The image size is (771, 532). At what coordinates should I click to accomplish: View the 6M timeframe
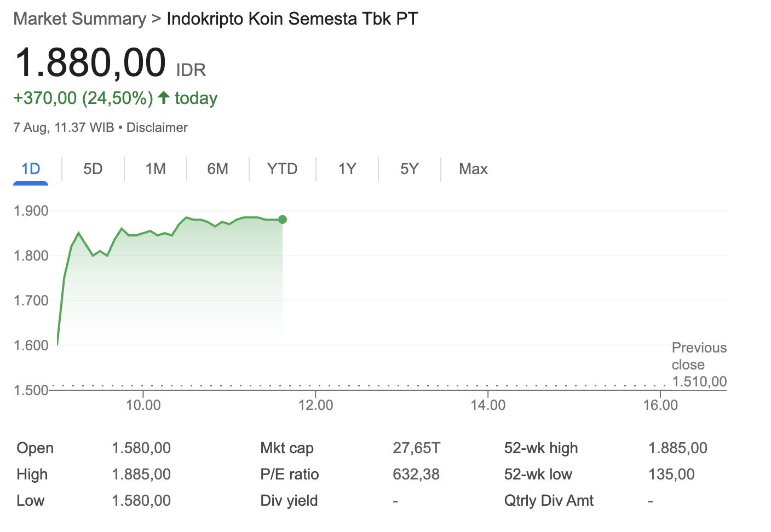[x=217, y=169]
